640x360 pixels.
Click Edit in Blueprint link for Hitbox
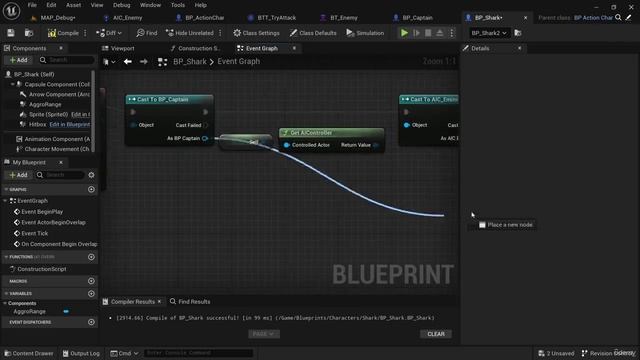[x=70, y=124]
